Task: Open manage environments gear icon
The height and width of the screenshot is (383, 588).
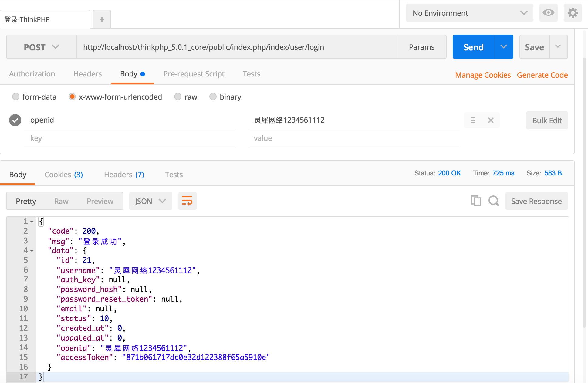Action: (x=573, y=13)
